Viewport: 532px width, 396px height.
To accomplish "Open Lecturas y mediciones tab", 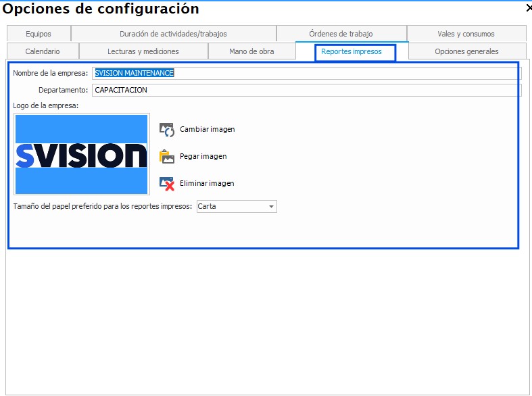I will 143,51.
